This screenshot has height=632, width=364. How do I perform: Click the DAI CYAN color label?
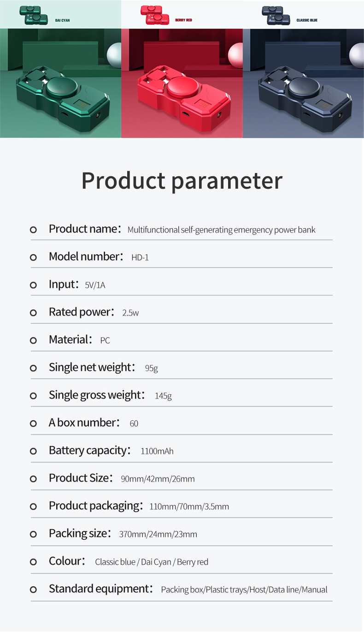point(62,20)
